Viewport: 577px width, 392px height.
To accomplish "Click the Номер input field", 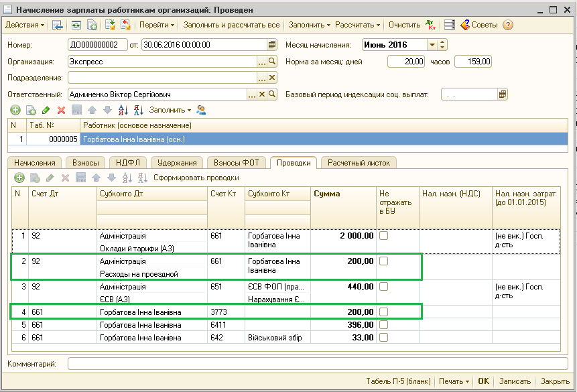I will pos(98,45).
